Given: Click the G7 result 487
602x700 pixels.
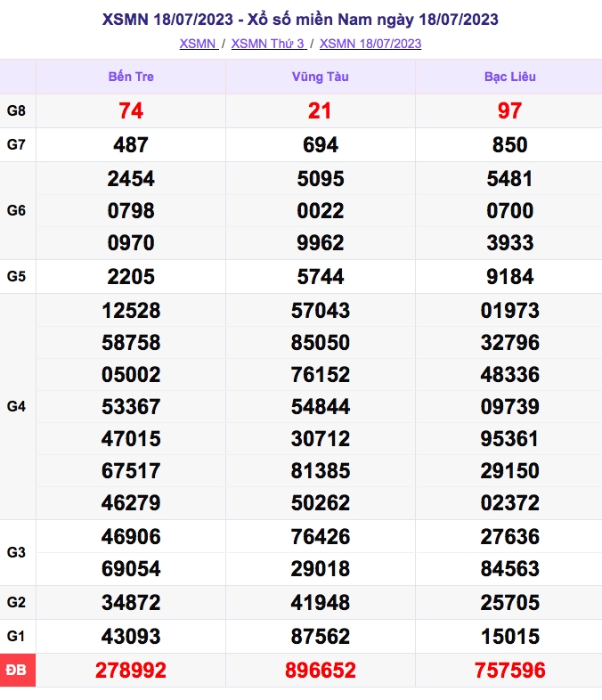Looking at the screenshot, I should (131, 145).
